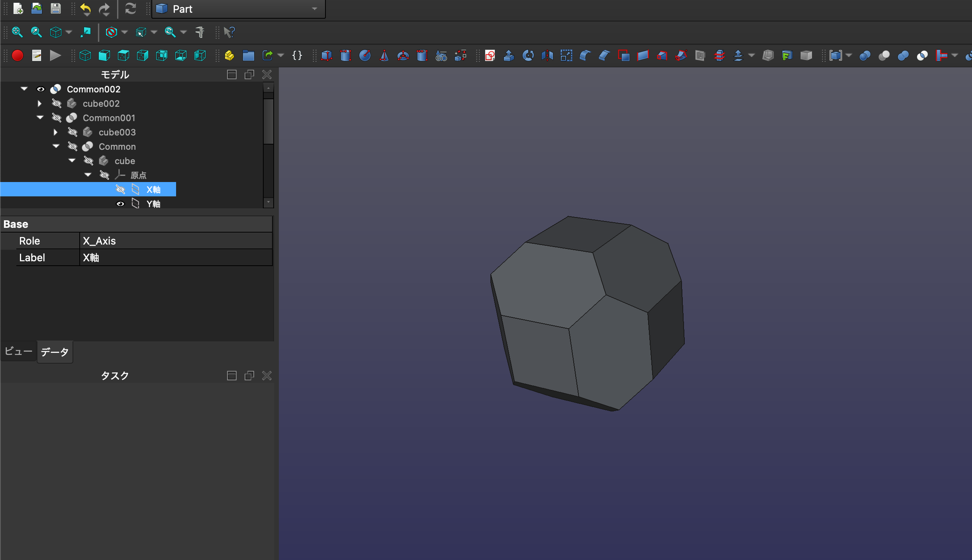972x560 pixels.
Task: Switch to the データ tab
Action: coord(55,352)
